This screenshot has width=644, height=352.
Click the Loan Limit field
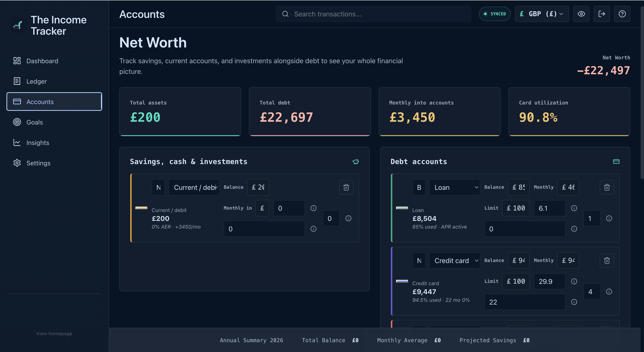[516, 208]
